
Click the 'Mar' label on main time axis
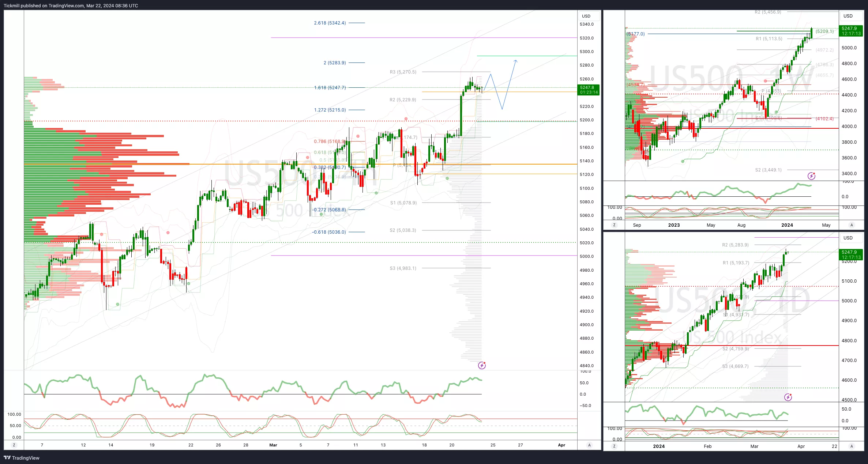[x=273, y=445]
